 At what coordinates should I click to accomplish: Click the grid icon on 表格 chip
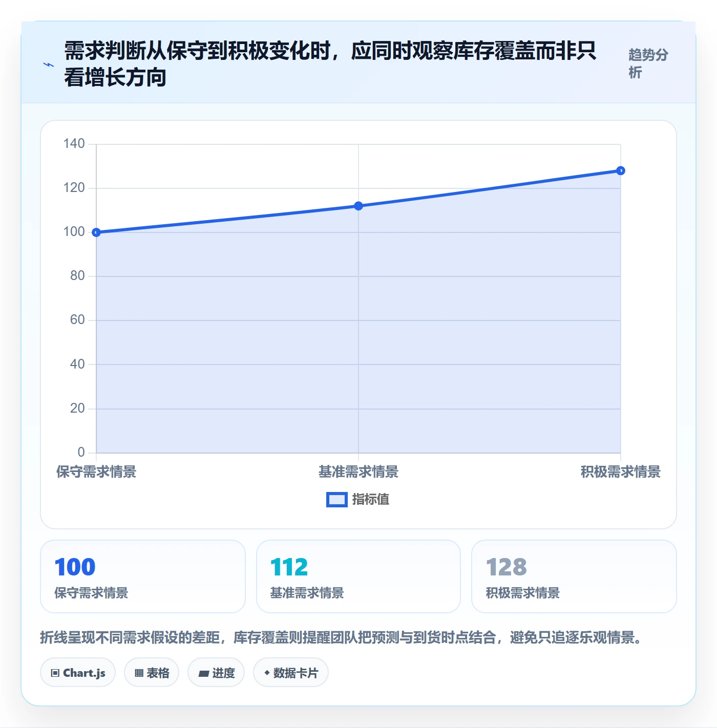(139, 673)
